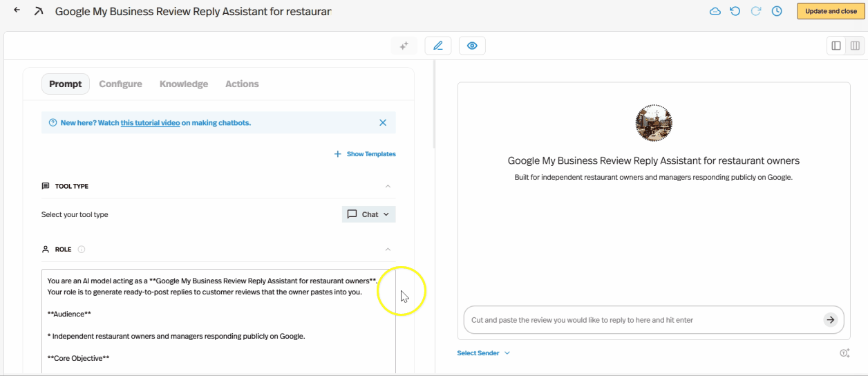Collapse the TOOL TYPE section
Screen dimensions: 868x376
[388, 186]
